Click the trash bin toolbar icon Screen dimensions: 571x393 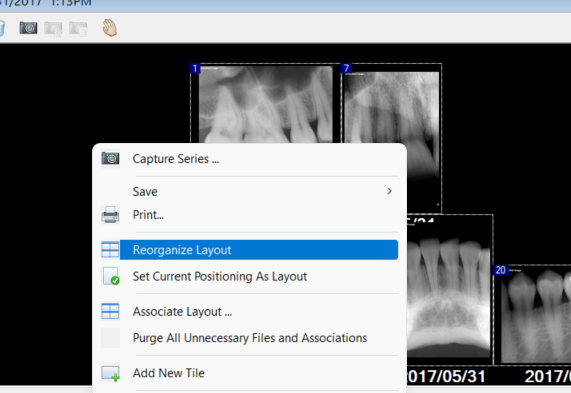point(2,28)
